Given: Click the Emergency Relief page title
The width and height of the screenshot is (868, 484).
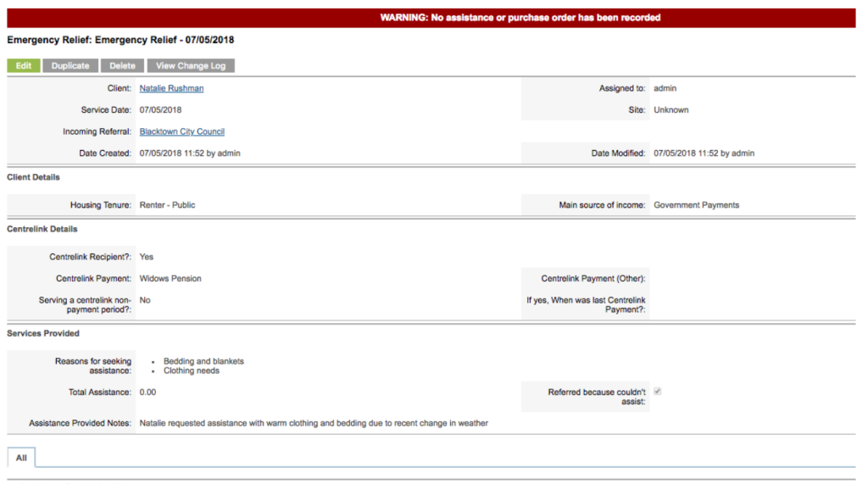Looking at the screenshot, I should point(120,40).
